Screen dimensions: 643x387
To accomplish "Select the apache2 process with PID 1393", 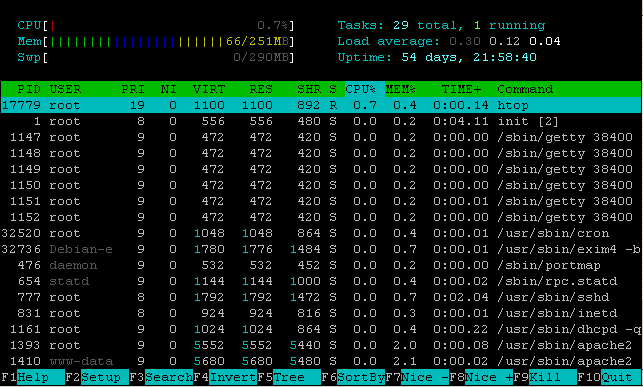I will click(321, 345).
